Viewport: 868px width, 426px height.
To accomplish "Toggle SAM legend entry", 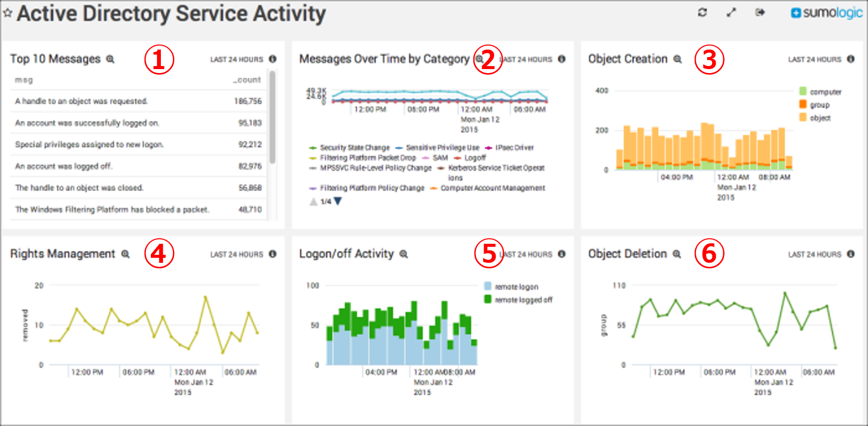I will pyautogui.click(x=435, y=158).
